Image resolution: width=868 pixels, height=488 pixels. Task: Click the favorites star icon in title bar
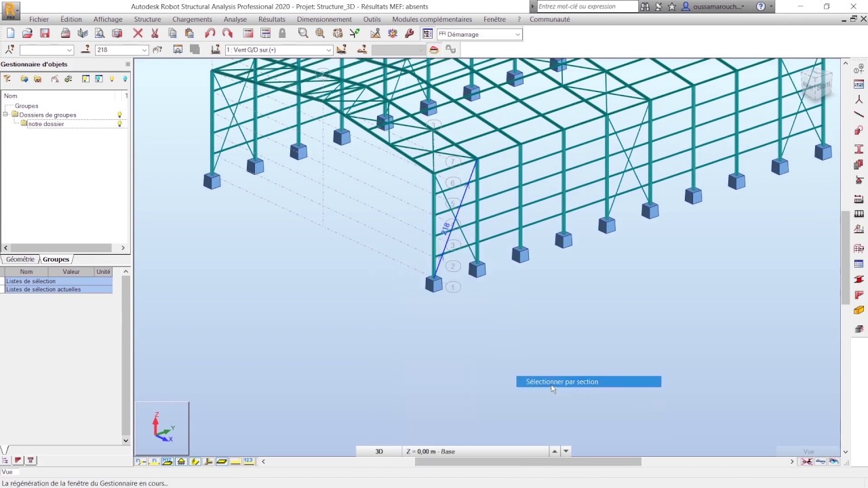[672, 7]
